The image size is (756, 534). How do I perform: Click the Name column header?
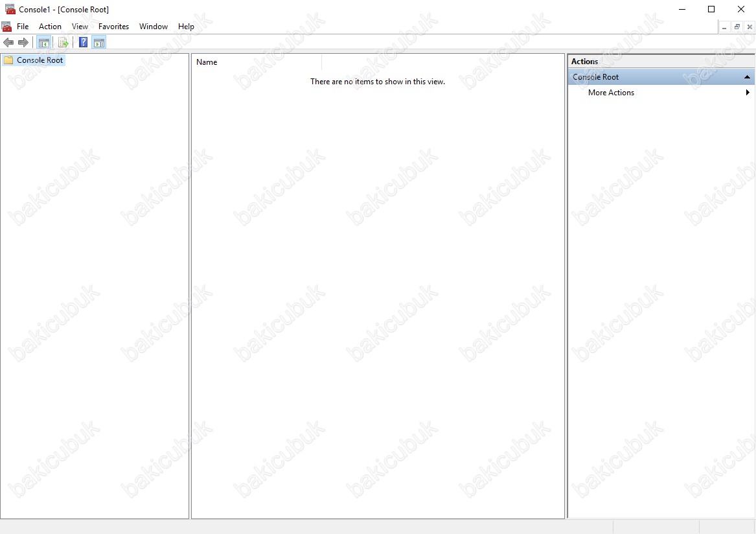[257, 62]
